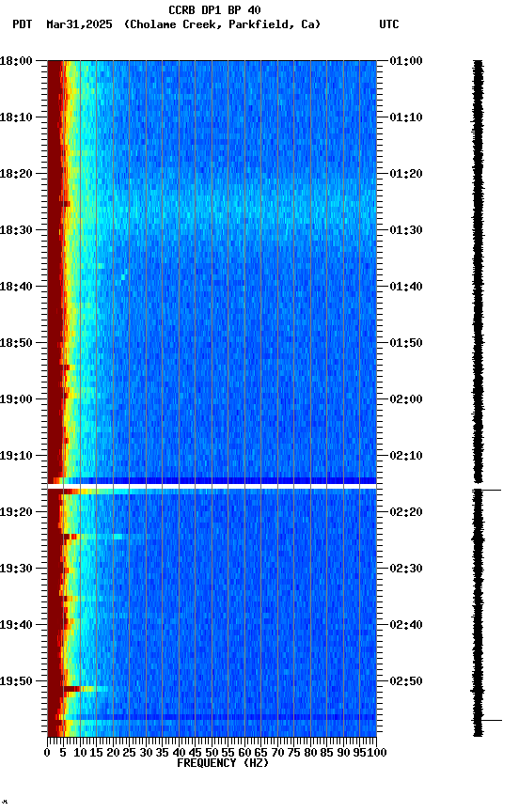Click the PDT time label "19:30"

16,569
